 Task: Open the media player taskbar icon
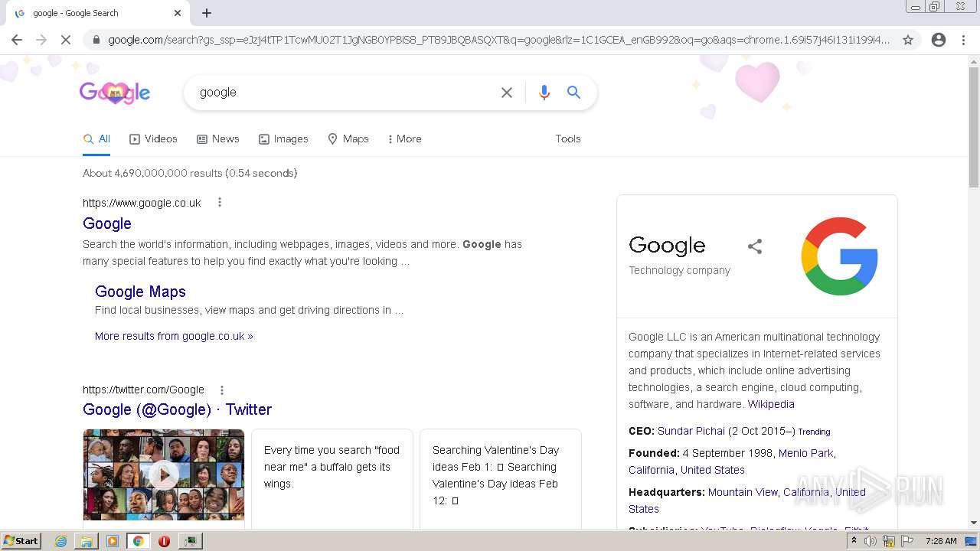113,541
